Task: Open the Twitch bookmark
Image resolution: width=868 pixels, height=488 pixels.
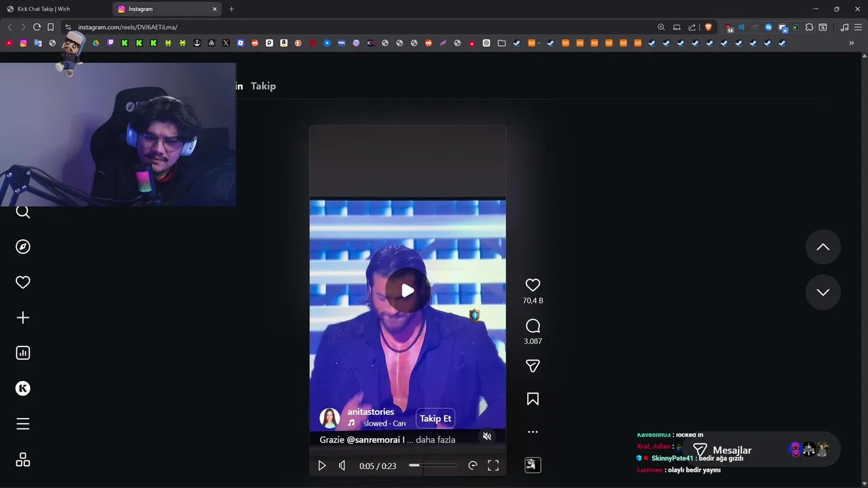Action: point(111,43)
